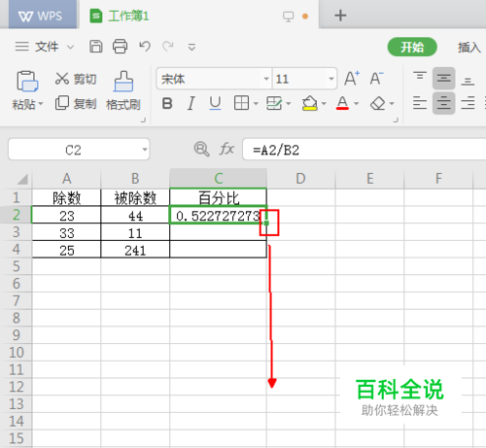Select cell with value 241
Image resolution: width=486 pixels, height=448 pixels.
coord(135,250)
